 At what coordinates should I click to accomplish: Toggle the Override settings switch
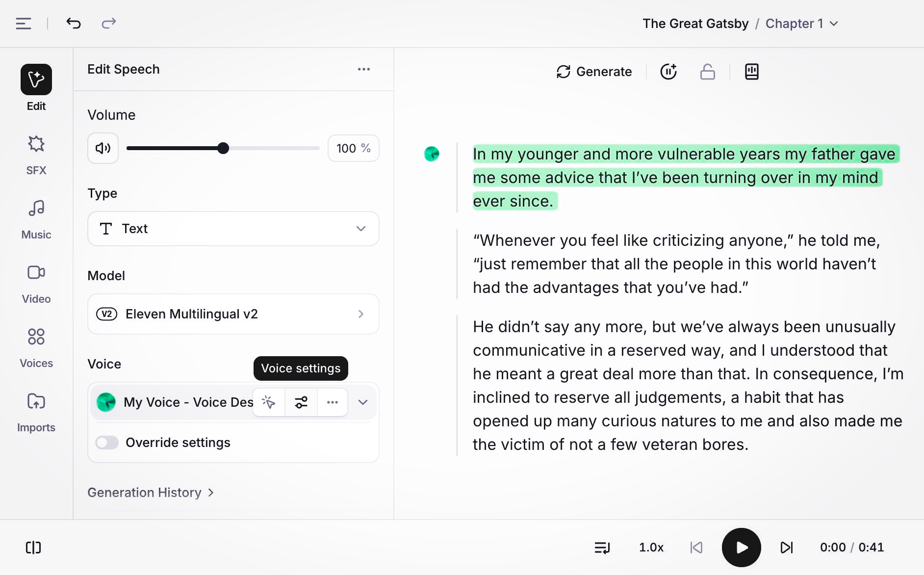tap(107, 443)
